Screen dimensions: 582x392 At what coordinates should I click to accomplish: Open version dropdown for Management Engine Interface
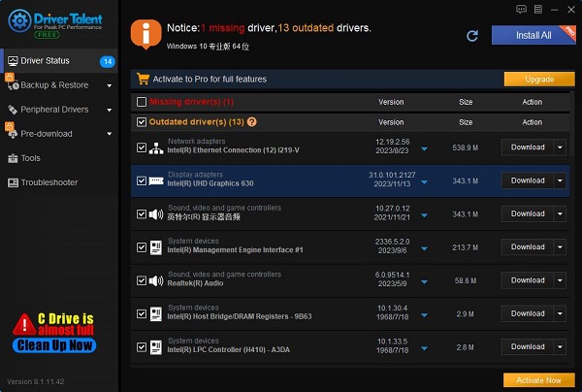(x=424, y=248)
